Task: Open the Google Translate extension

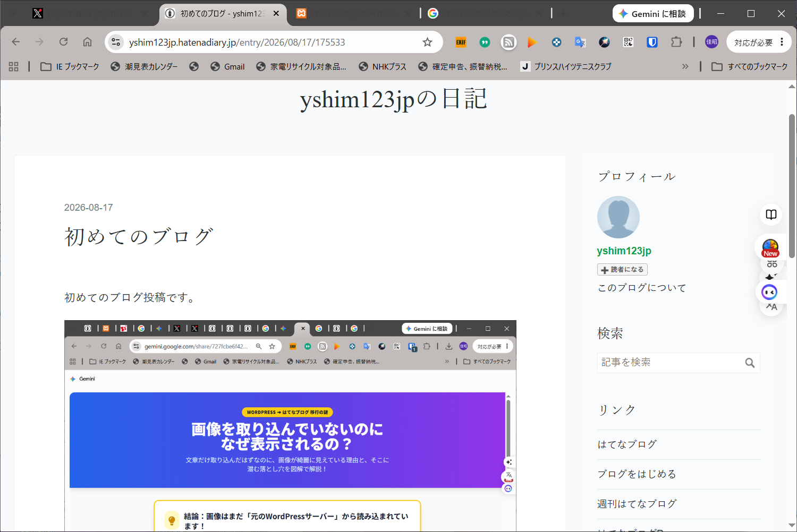Action: tap(580, 42)
